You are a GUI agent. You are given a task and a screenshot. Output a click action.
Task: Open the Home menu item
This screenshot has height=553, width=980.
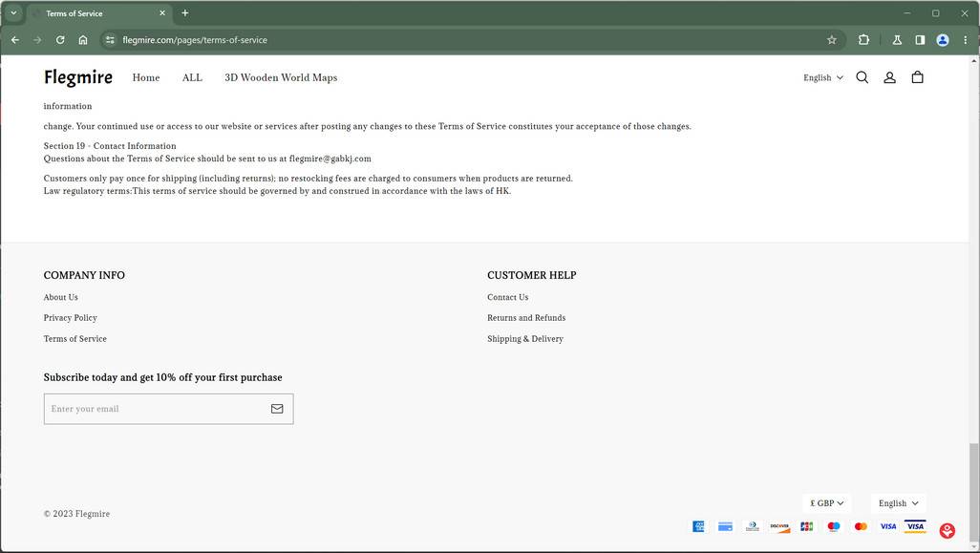click(145, 77)
